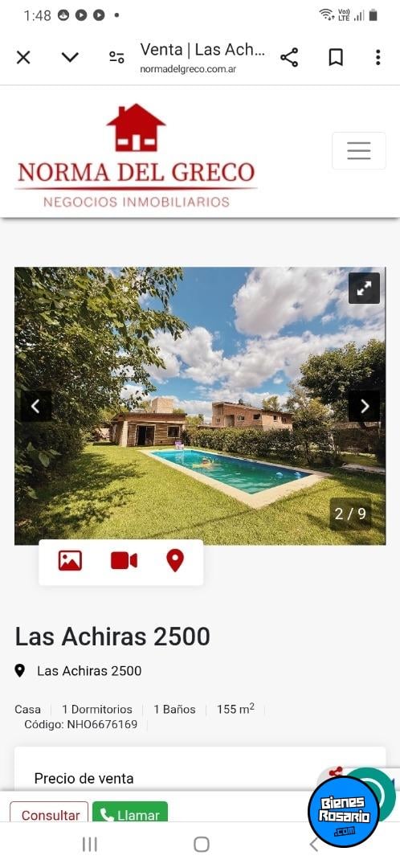Tap the green Llamar call button
Screen dimensions: 400x868
point(130,813)
